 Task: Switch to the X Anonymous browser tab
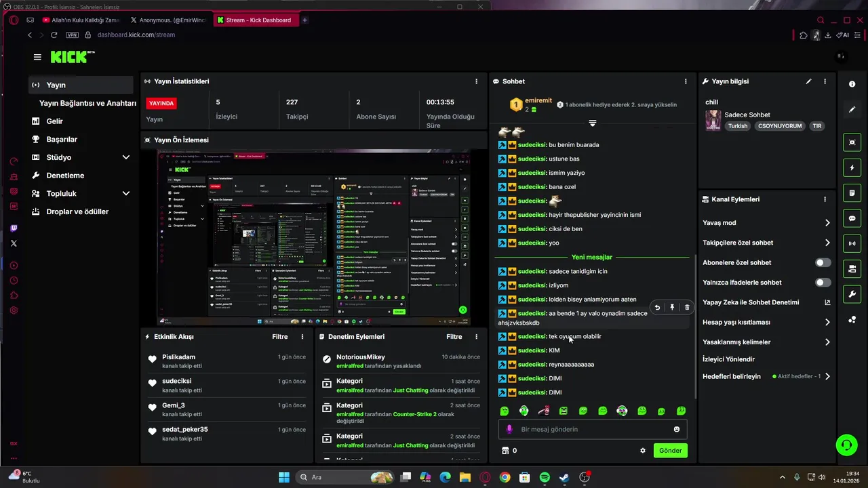click(168, 20)
